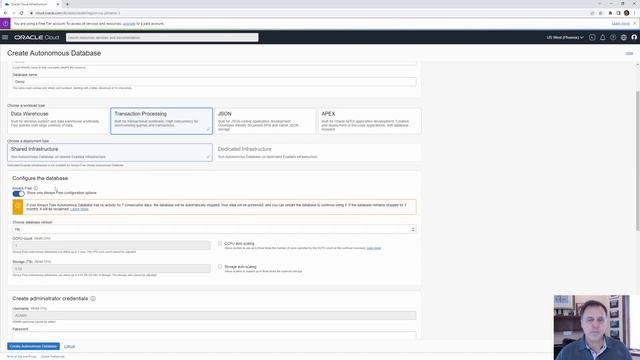This screenshot has width=640, height=360.
Task: Open the US West (Phoenix) region dropdown
Action: tap(565, 37)
